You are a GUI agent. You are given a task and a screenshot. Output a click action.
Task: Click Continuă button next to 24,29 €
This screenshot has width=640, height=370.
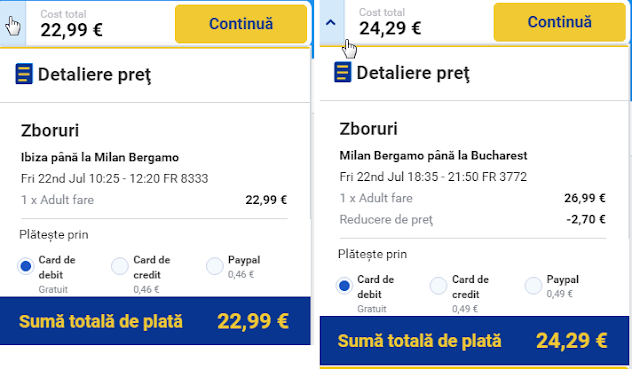click(559, 22)
